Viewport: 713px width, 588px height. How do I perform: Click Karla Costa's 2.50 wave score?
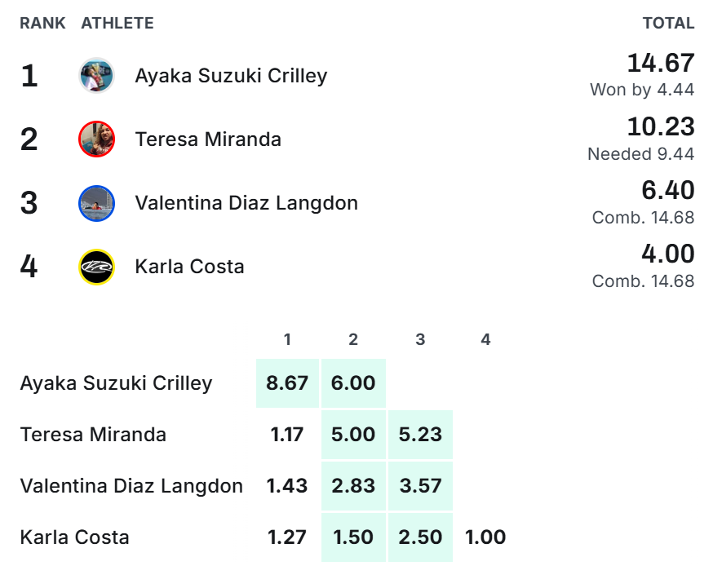pyautogui.click(x=420, y=537)
